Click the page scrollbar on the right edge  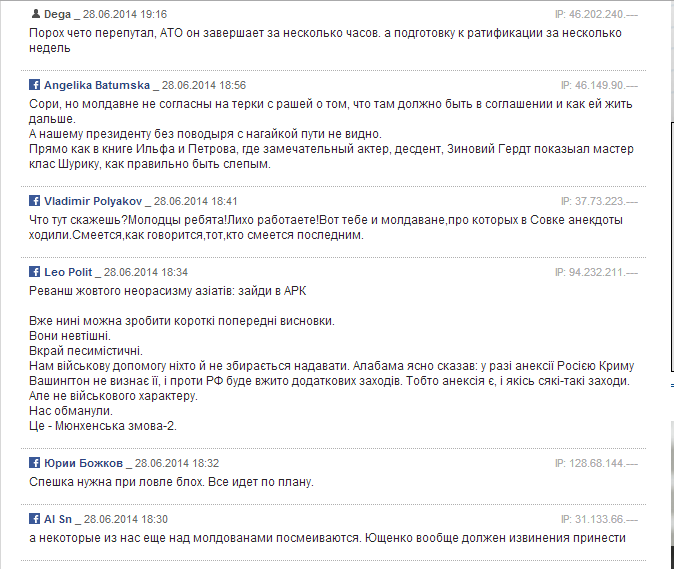pyautogui.click(x=672, y=247)
